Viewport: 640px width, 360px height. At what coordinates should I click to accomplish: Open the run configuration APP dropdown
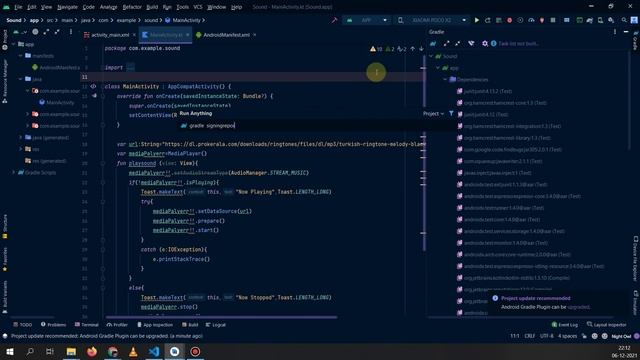pos(367,20)
